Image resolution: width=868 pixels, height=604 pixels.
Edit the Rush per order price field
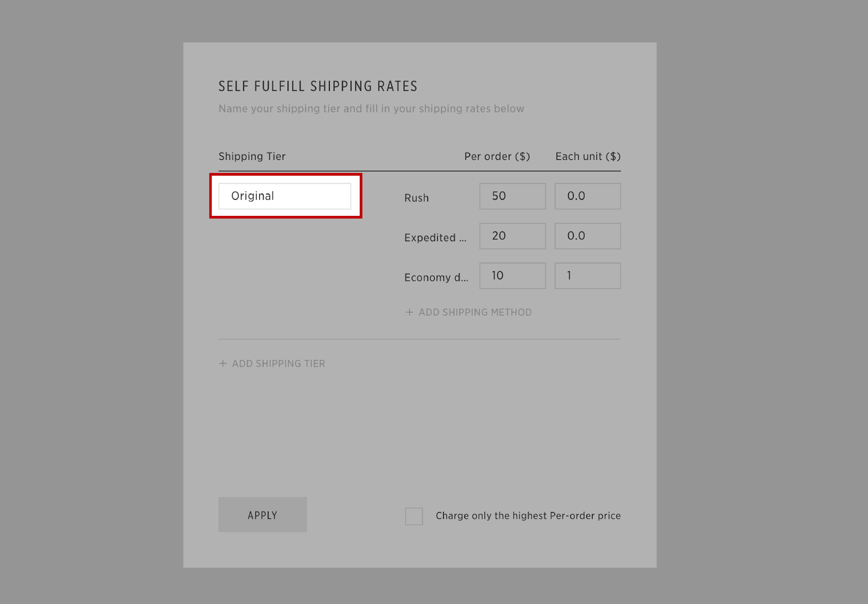tap(512, 196)
